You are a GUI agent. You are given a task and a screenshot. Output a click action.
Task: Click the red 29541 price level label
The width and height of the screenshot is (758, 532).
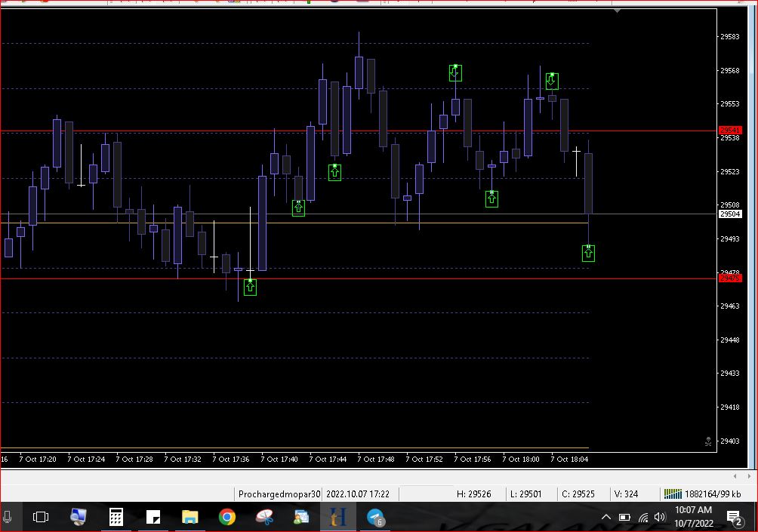[730, 130]
